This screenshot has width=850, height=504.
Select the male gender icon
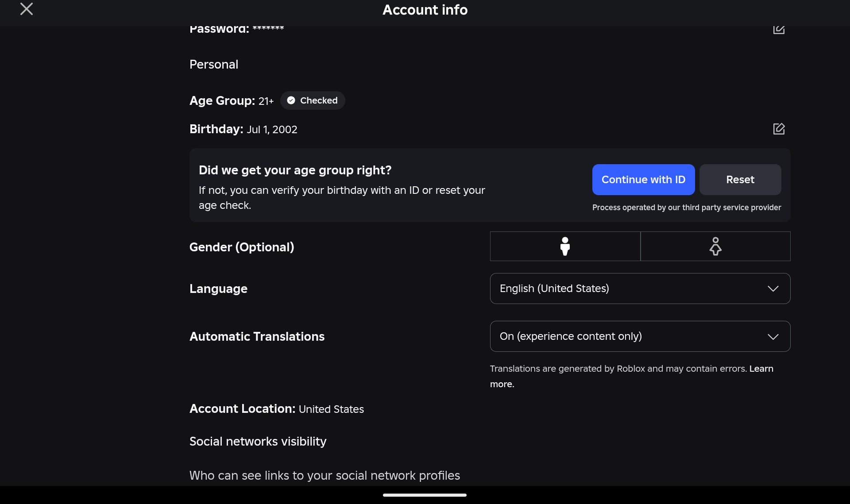(x=565, y=246)
